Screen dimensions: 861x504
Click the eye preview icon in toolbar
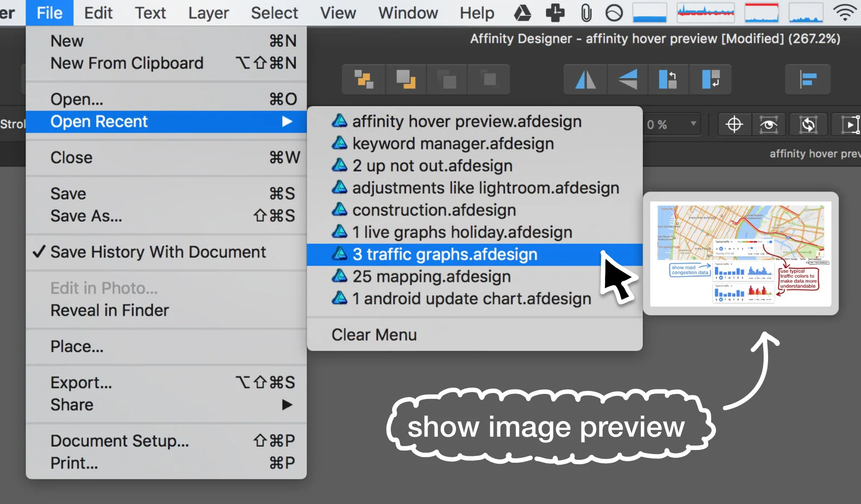click(769, 124)
